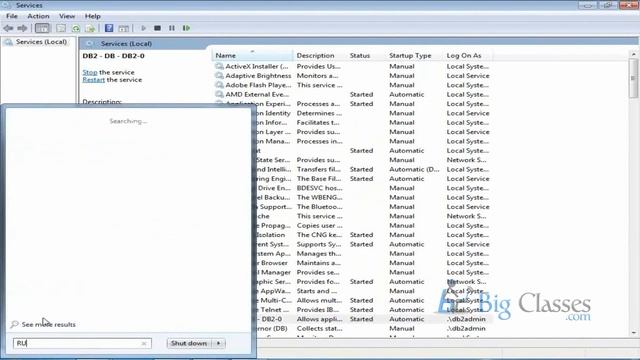Restart Service with the green toolbar icon
Viewport: 640px width, 360px height.
coord(187,28)
